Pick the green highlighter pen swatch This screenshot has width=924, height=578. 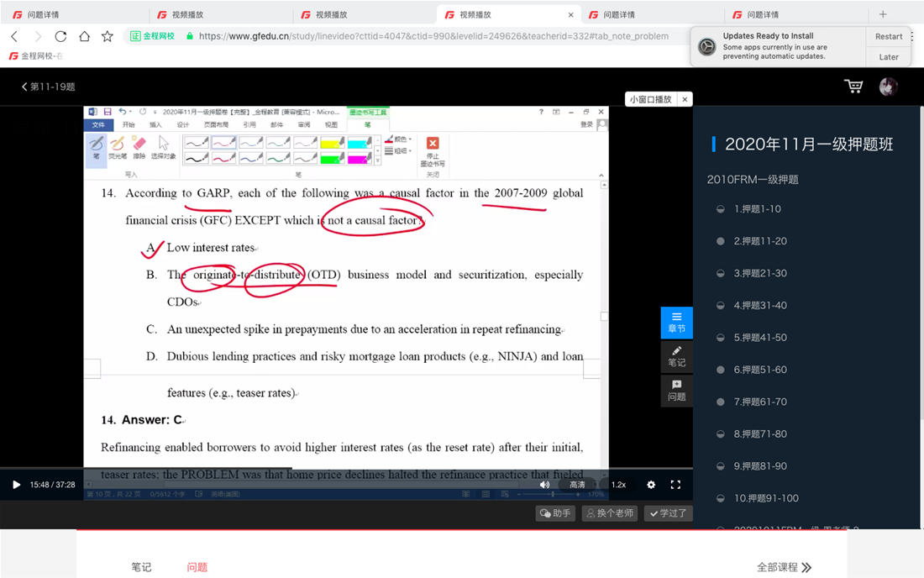pos(333,158)
